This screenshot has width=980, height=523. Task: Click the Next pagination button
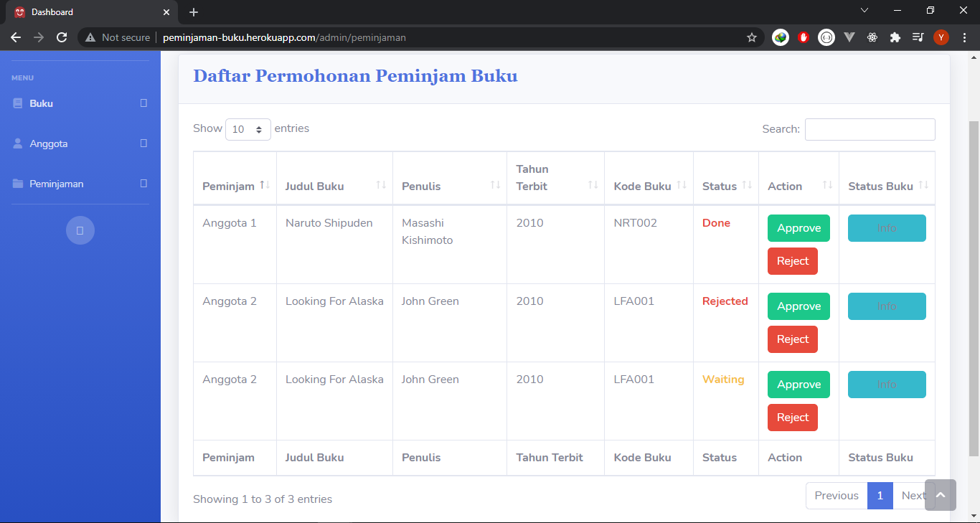pos(913,495)
